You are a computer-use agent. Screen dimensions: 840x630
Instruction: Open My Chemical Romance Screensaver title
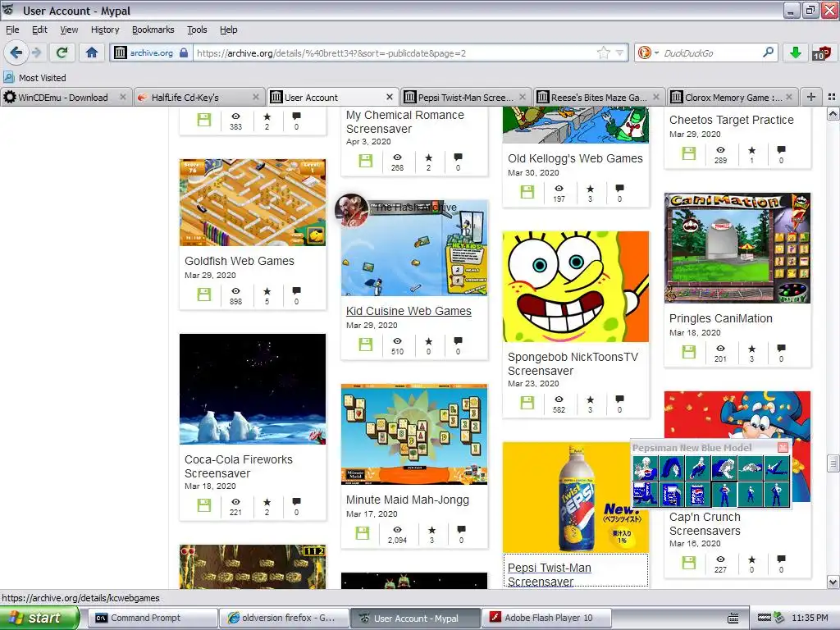(404, 121)
